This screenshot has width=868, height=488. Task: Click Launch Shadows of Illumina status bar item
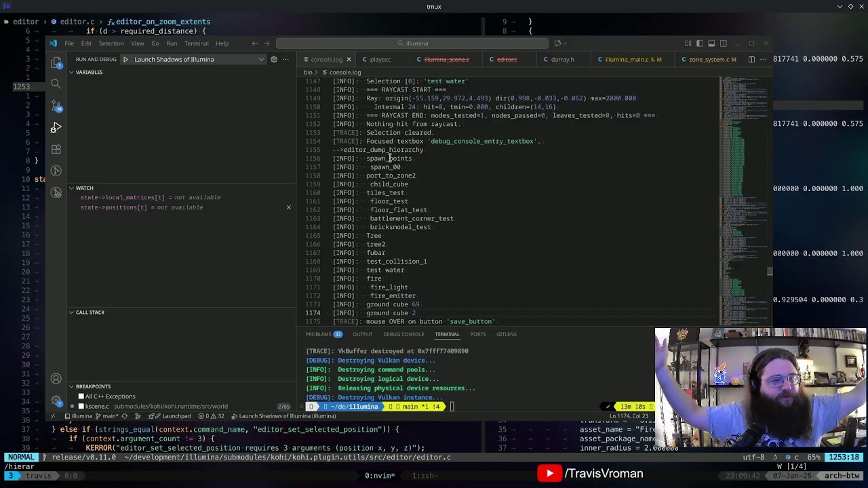283,416
